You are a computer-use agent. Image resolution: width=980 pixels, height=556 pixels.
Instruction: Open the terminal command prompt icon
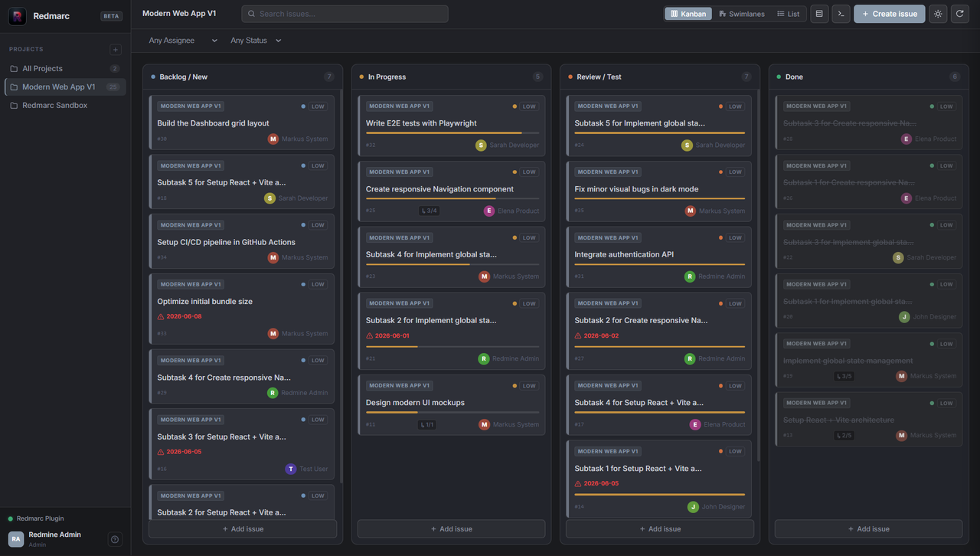(x=841, y=14)
